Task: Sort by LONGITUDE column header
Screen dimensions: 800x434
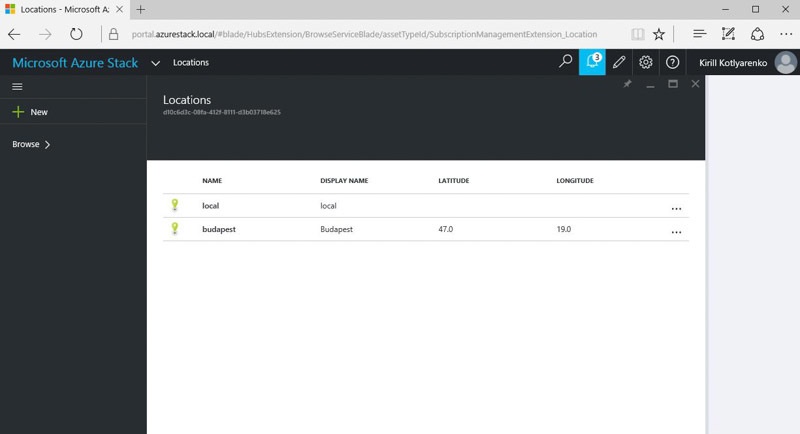Action: (575, 181)
